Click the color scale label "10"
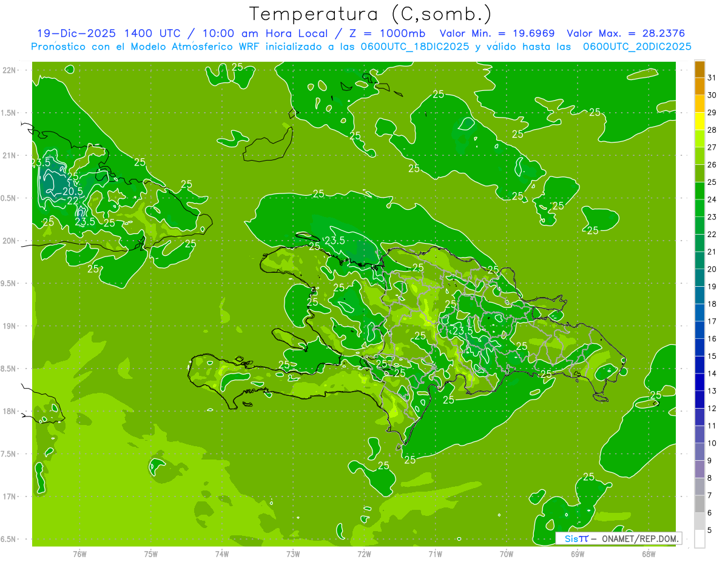The image size is (728, 562). [712, 443]
